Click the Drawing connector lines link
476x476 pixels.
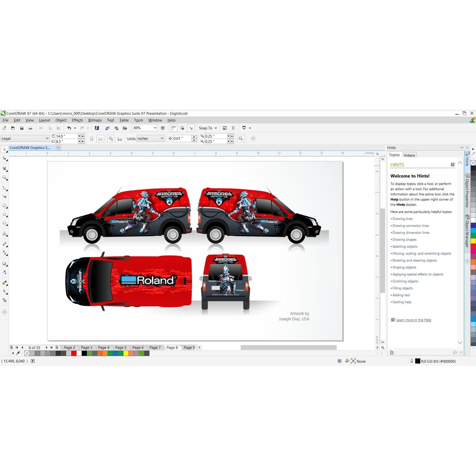click(x=410, y=226)
